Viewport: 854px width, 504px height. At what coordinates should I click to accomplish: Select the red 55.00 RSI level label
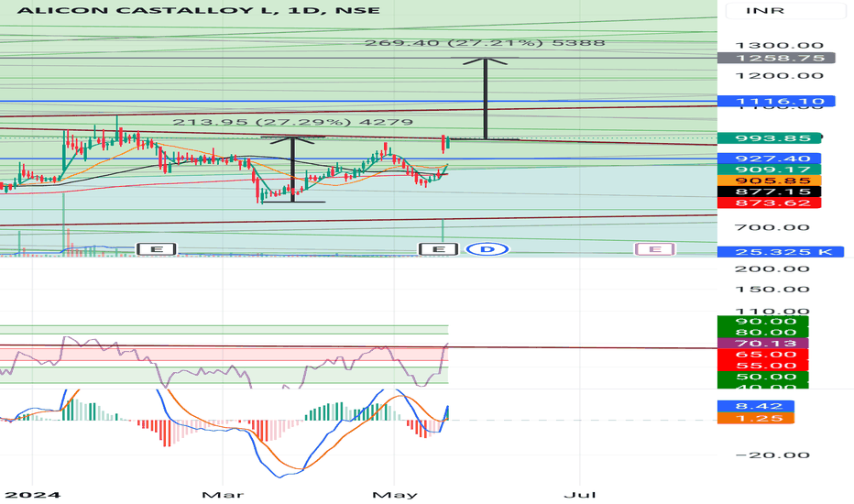[763, 365]
